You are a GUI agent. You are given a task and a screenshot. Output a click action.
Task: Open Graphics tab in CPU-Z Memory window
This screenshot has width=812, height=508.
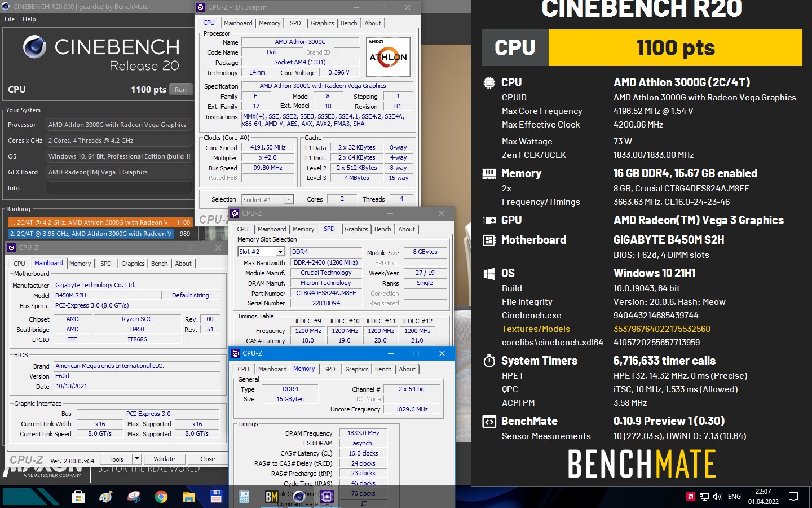(x=357, y=369)
